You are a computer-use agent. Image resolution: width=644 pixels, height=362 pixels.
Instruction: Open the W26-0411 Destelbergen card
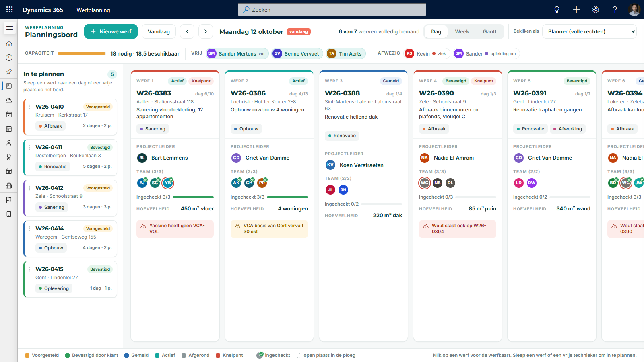[x=70, y=157]
